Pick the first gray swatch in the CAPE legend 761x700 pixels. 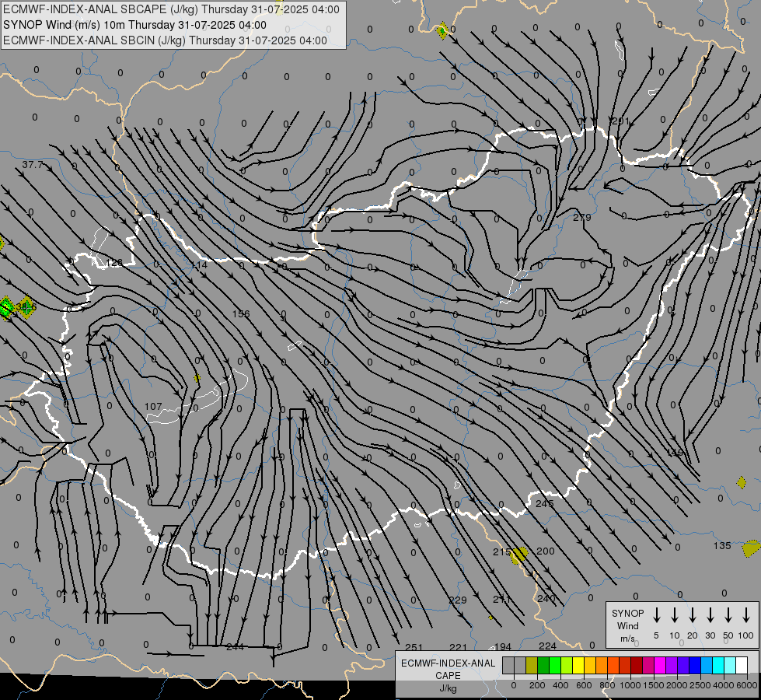[508, 665]
